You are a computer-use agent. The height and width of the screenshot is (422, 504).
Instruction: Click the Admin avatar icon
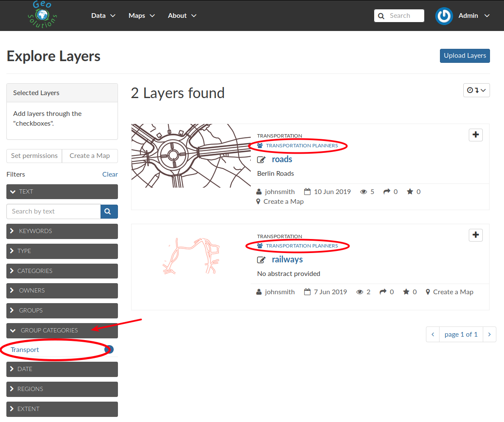444,16
